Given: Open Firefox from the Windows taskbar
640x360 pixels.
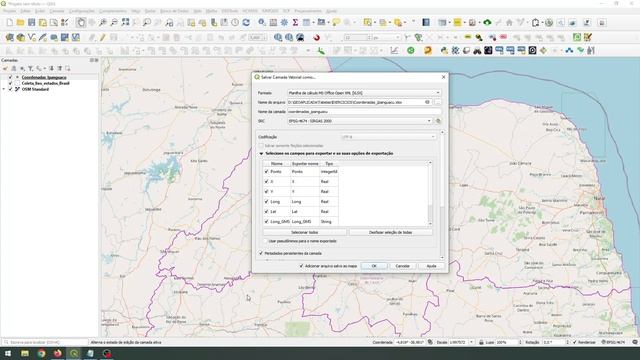Looking at the screenshot, I should 58,353.
